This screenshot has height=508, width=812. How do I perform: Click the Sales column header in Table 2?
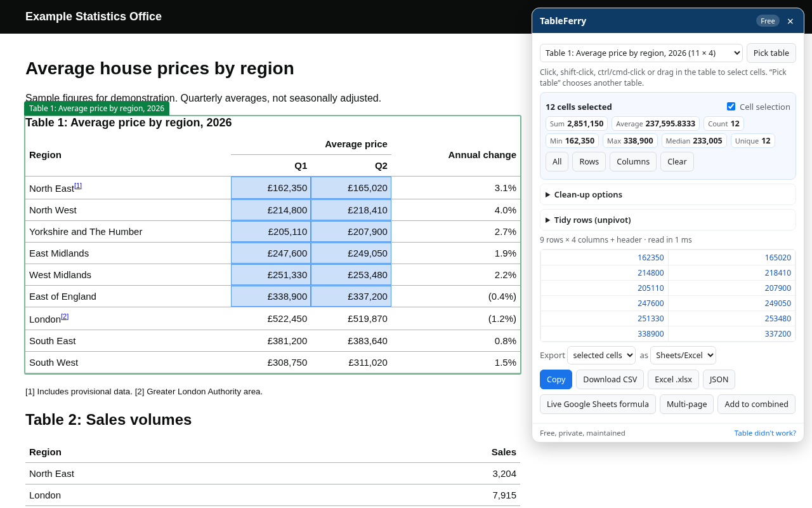(x=504, y=452)
